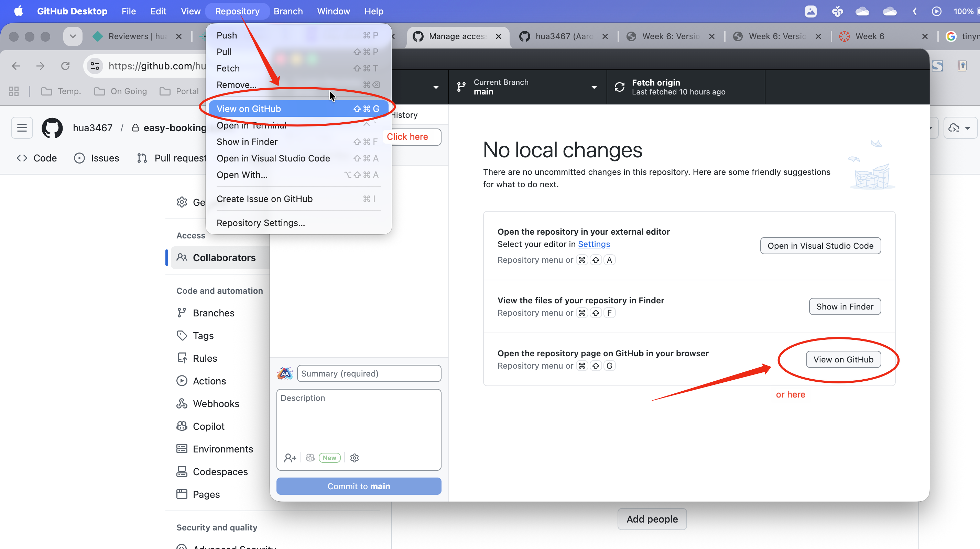Open the Temp. bookmarks folder
Screen dimensions: 980x549
pyautogui.click(x=61, y=91)
